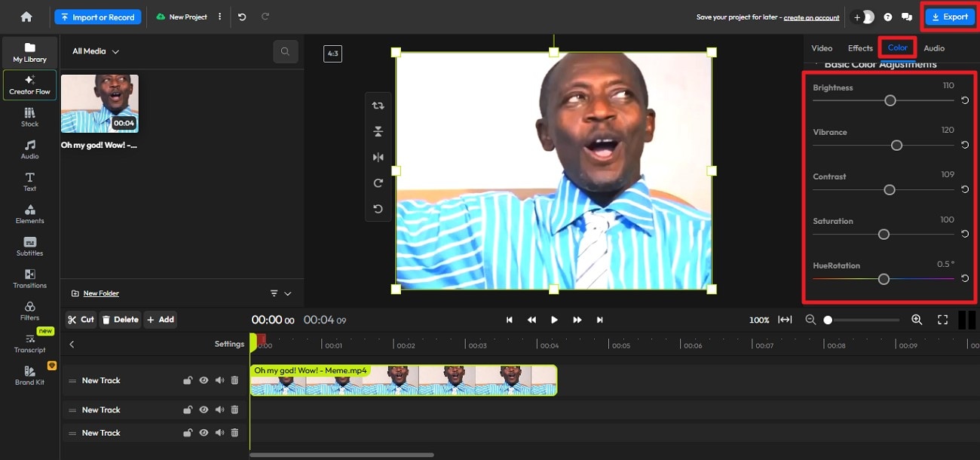The image size is (980, 460).
Task: Open the chat support icon
Action: [x=907, y=17]
